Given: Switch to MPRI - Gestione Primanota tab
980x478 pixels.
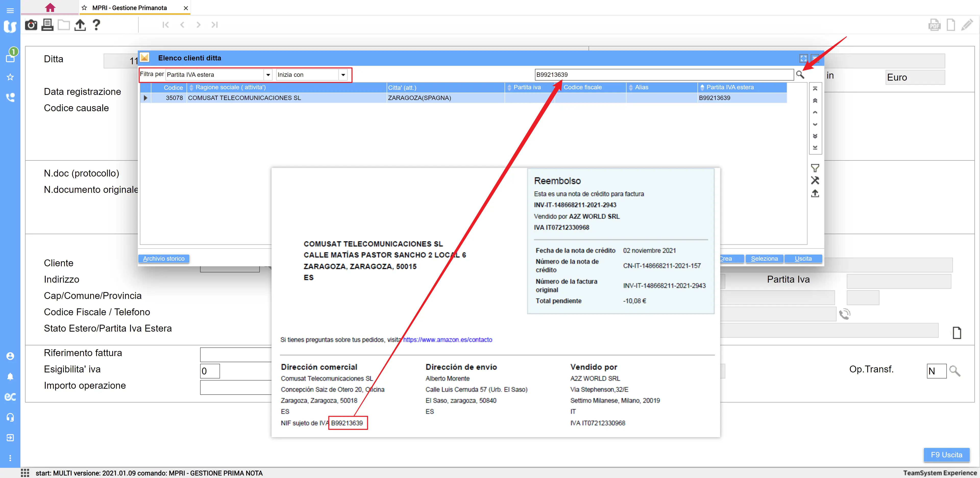Looking at the screenshot, I should (129, 8).
